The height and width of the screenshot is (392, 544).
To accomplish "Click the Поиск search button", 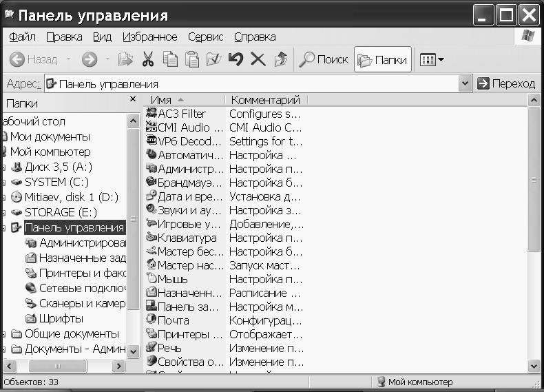I will click(324, 60).
